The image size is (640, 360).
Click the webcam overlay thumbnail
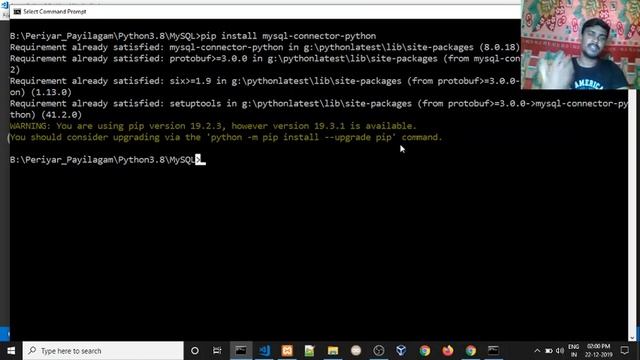pos(580,44)
